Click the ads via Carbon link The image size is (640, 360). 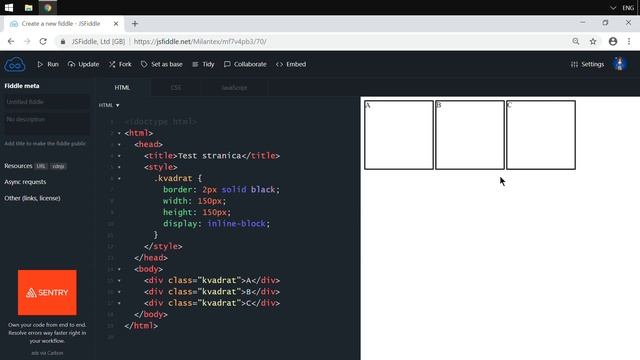[47, 353]
